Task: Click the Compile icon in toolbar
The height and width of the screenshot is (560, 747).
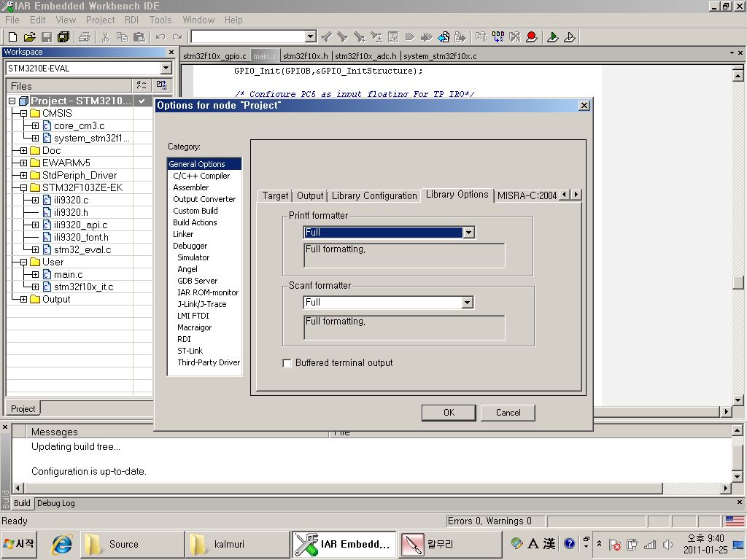Action: 481,36
